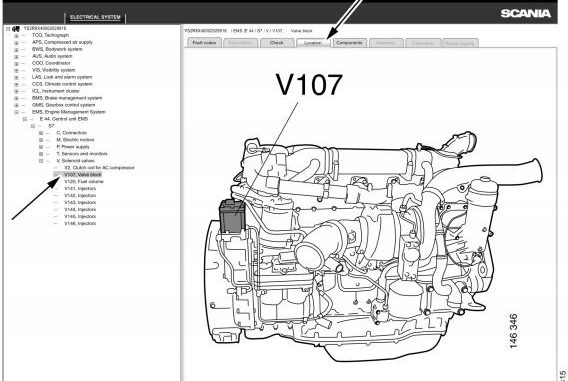The width and height of the screenshot is (568, 381).
Task: Select E 44, Control unit EMS item
Action: pyautogui.click(x=64, y=119)
